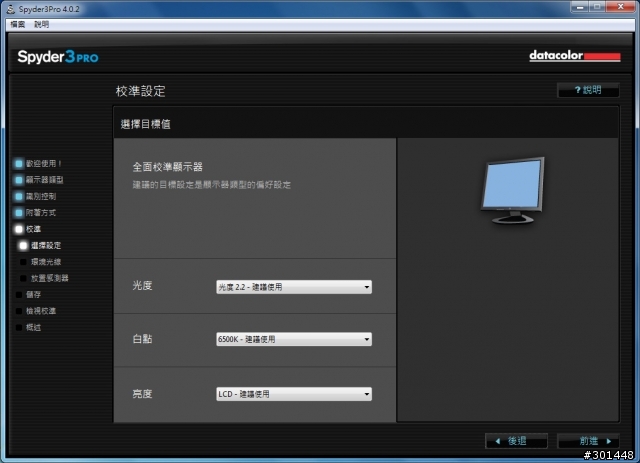Select the 選擇設定 sub-step
Viewport: 640px width, 463px height.
(40, 245)
